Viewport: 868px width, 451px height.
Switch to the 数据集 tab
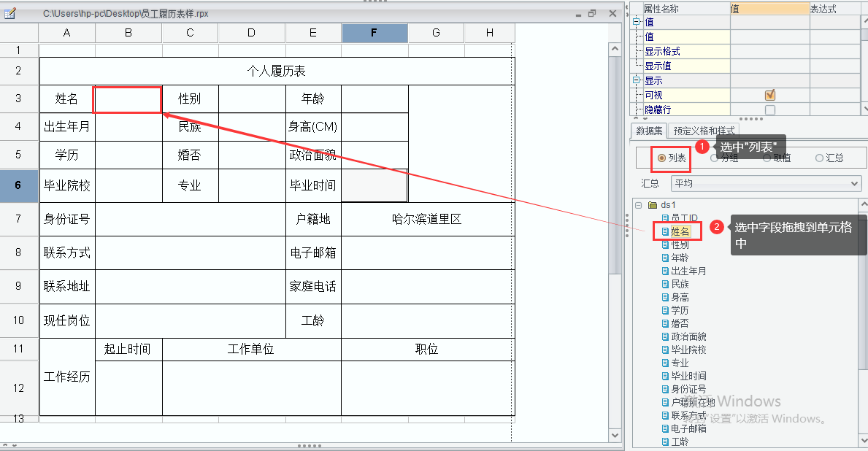coord(649,131)
